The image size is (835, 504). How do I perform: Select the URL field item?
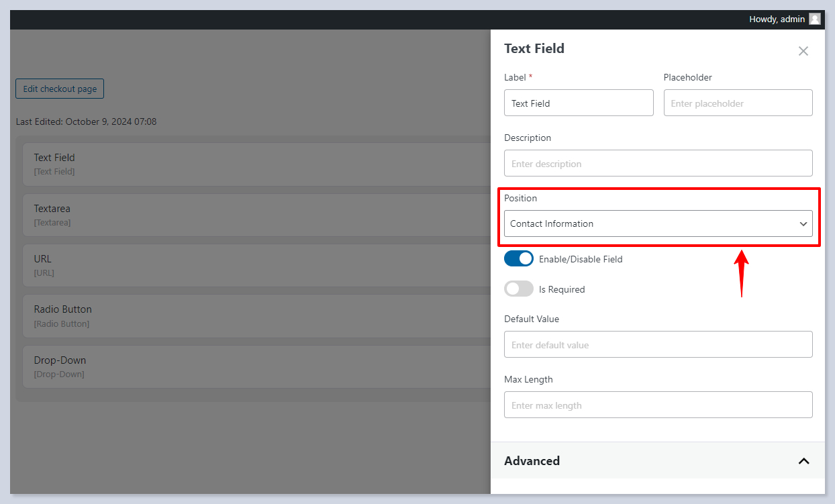(255, 265)
